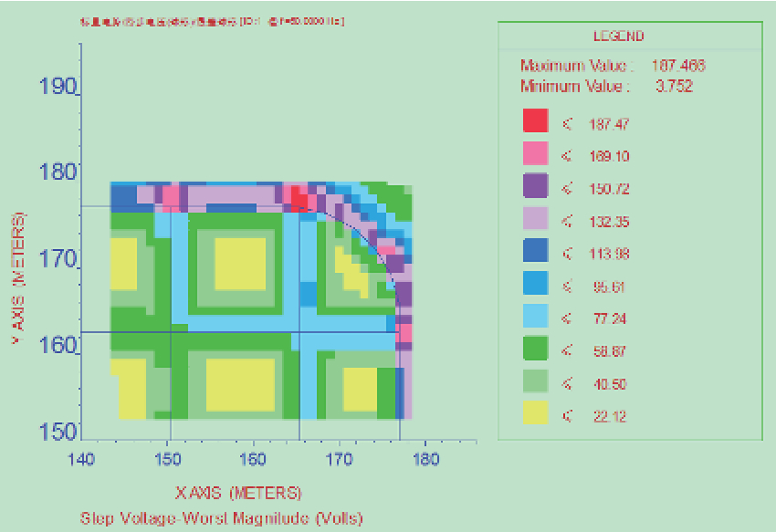Choose the medium blue 95.61 legend swatch

pos(535,286)
